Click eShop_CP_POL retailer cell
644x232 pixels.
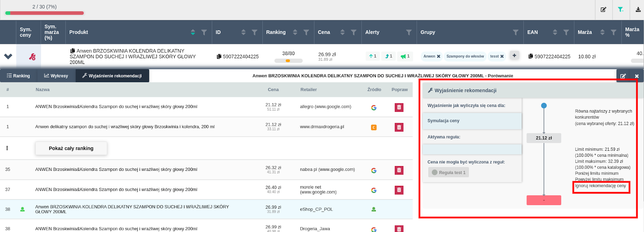[x=316, y=209]
